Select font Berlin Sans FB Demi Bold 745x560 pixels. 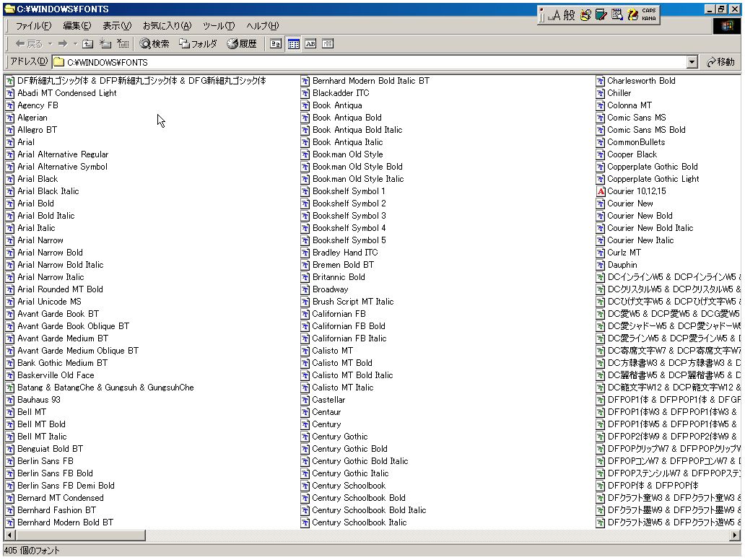pos(66,486)
